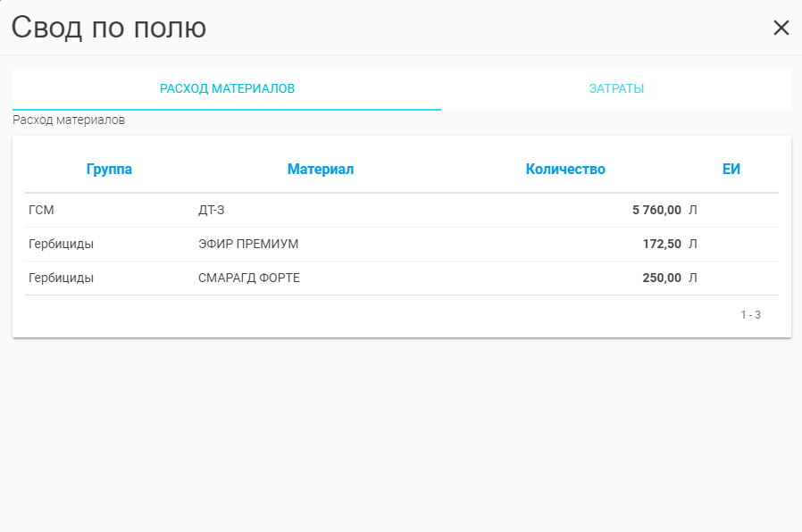Sort by the Группа column header

[109, 170]
